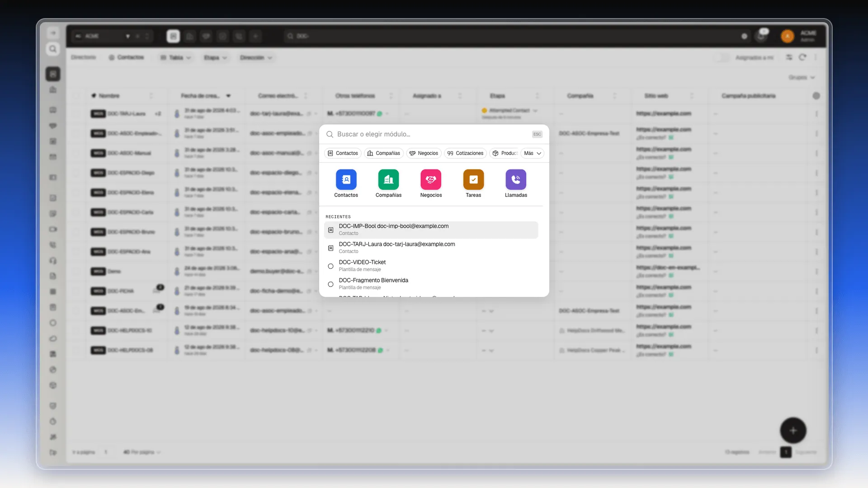
Task: Filter by the Negocios chip
Action: 424,153
